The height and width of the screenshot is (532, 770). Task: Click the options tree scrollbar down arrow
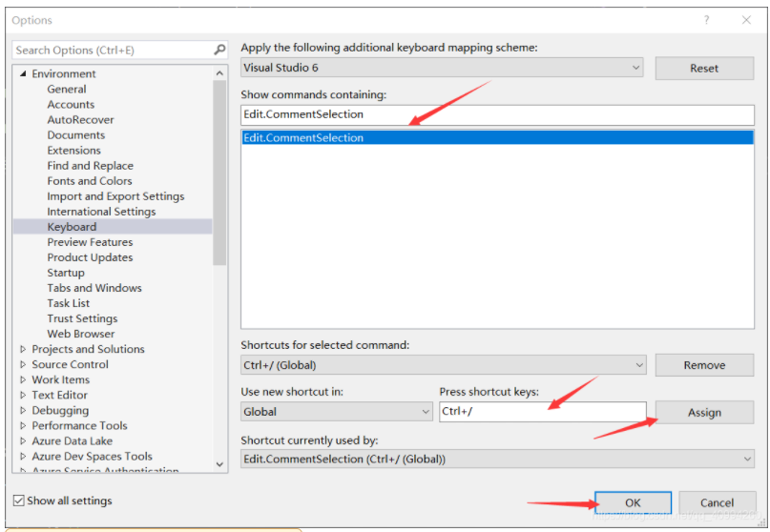(220, 464)
